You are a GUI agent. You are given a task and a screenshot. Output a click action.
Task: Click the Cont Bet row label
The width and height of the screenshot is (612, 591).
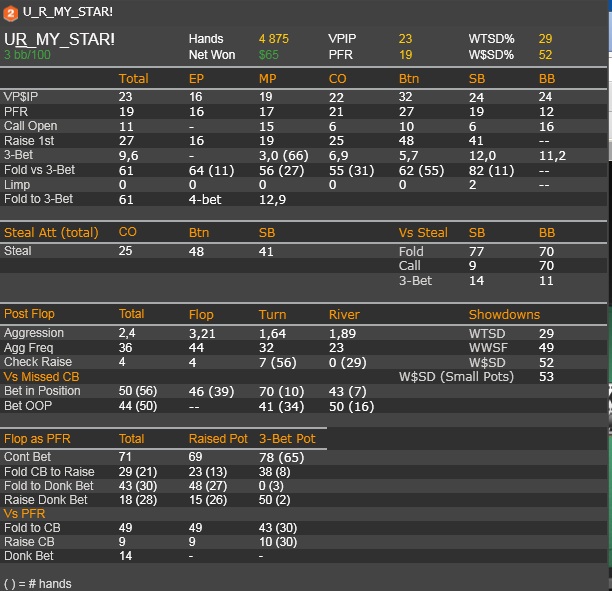coord(27,457)
